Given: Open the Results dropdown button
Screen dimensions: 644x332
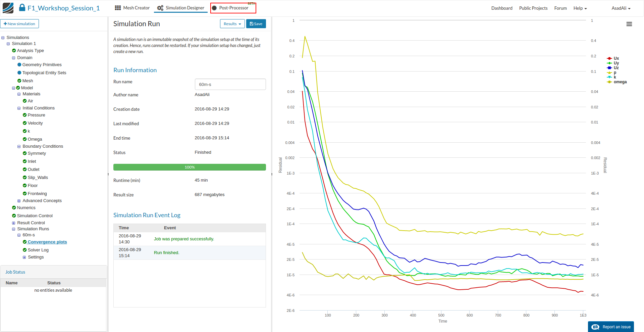Looking at the screenshot, I should coord(232,24).
